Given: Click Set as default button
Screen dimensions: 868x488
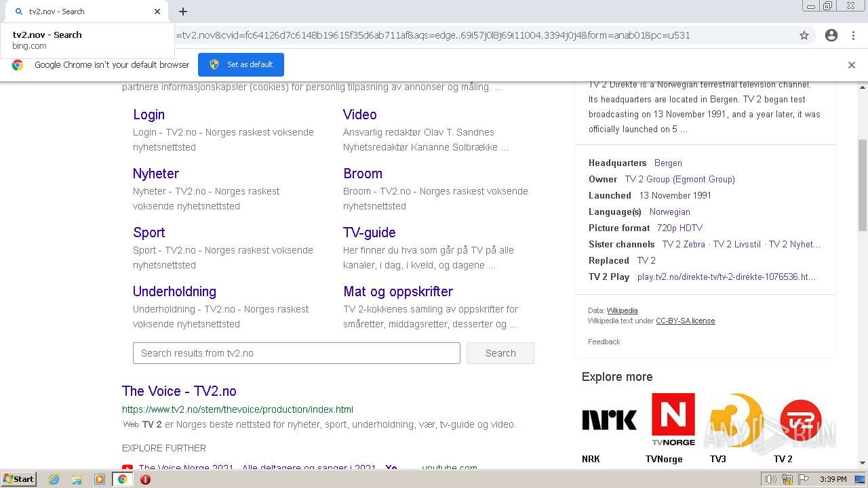Looking at the screenshot, I should click(x=241, y=64).
